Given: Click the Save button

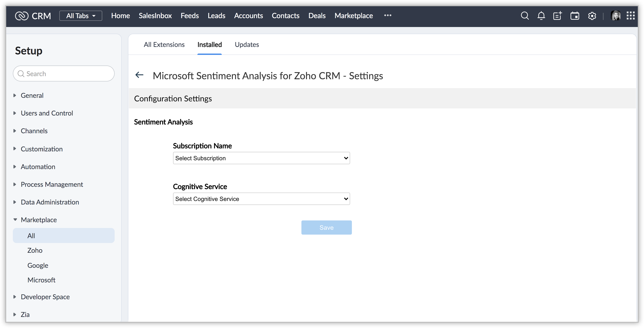Looking at the screenshot, I should click(326, 228).
